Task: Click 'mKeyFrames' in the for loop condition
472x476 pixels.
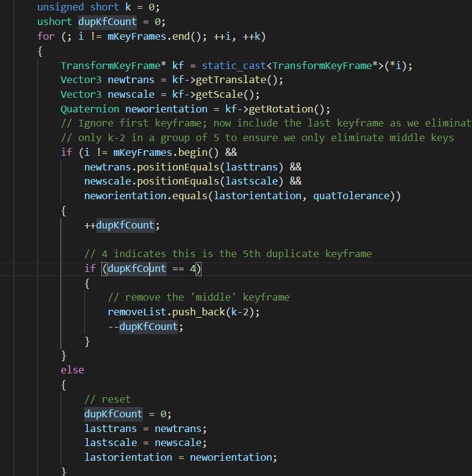Action: [x=137, y=36]
